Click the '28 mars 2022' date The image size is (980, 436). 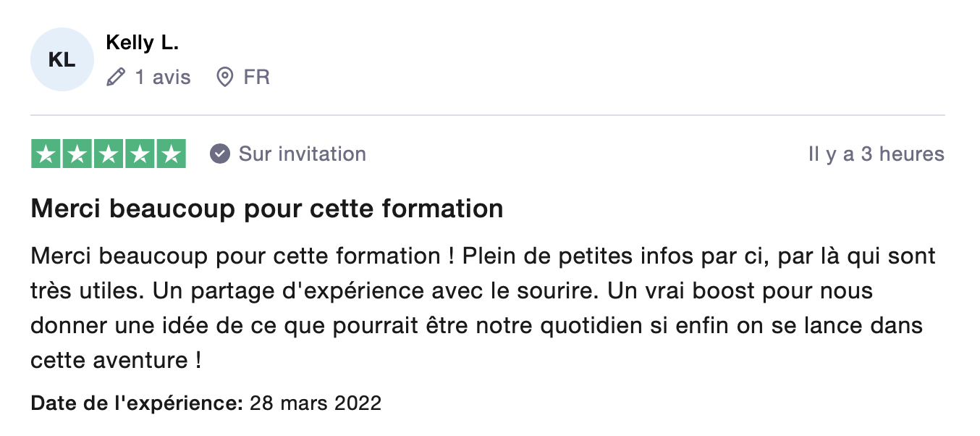[316, 403]
